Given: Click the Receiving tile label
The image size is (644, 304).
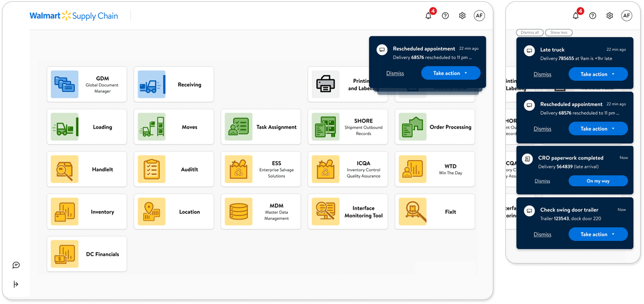Looking at the screenshot, I should click(x=189, y=85).
